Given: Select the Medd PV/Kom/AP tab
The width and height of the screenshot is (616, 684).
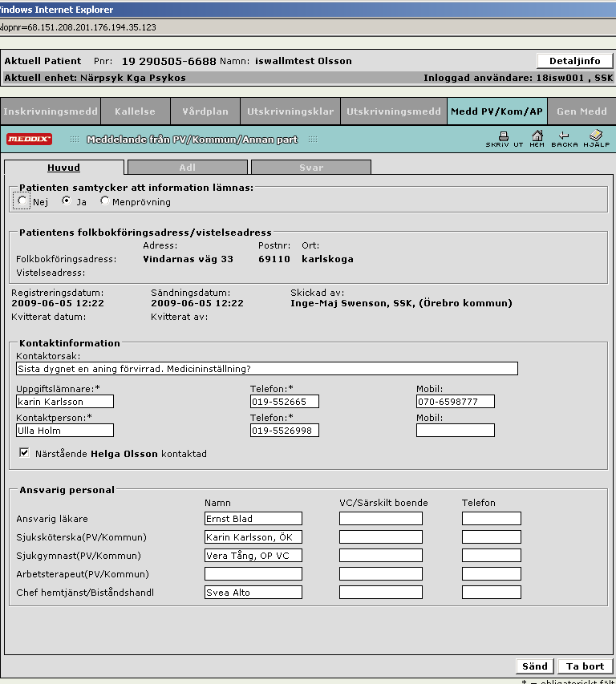Looking at the screenshot, I should [x=497, y=111].
